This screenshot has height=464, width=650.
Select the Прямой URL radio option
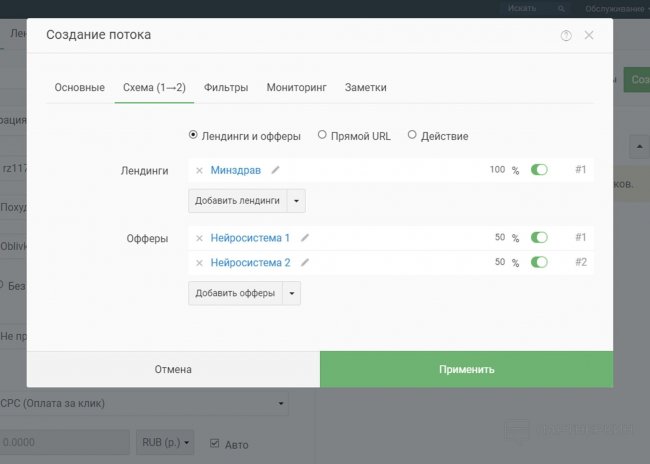click(x=323, y=135)
